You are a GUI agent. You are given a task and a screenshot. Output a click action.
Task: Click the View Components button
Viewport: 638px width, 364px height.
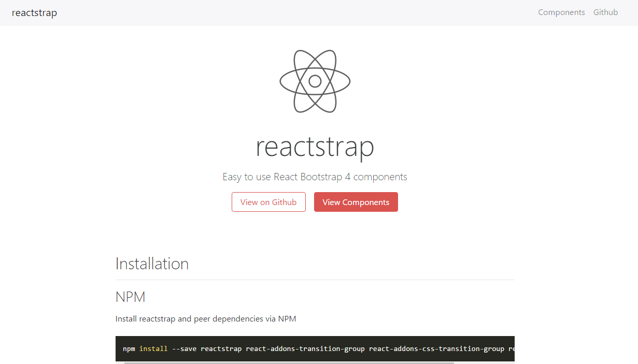[x=356, y=202]
